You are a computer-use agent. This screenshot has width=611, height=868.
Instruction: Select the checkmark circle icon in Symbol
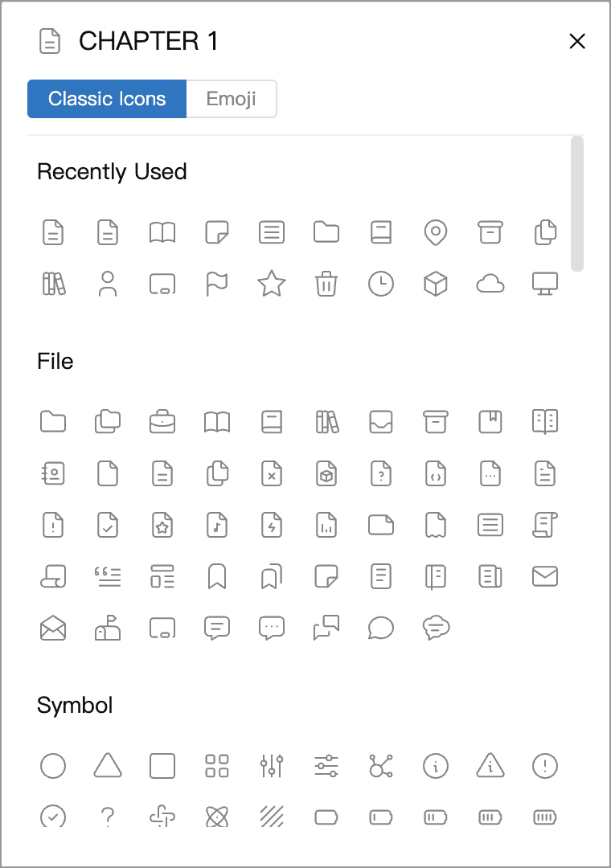53,817
